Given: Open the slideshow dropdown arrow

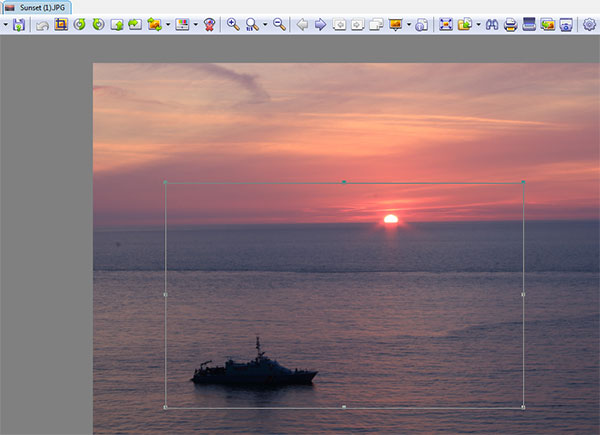Looking at the screenshot, I should 409,24.
